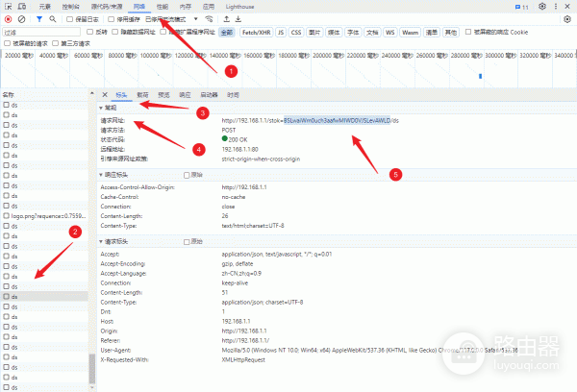Toggle the blue filter funnel icon
Screen dimensions: 577x392
pyautogui.click(x=39, y=19)
